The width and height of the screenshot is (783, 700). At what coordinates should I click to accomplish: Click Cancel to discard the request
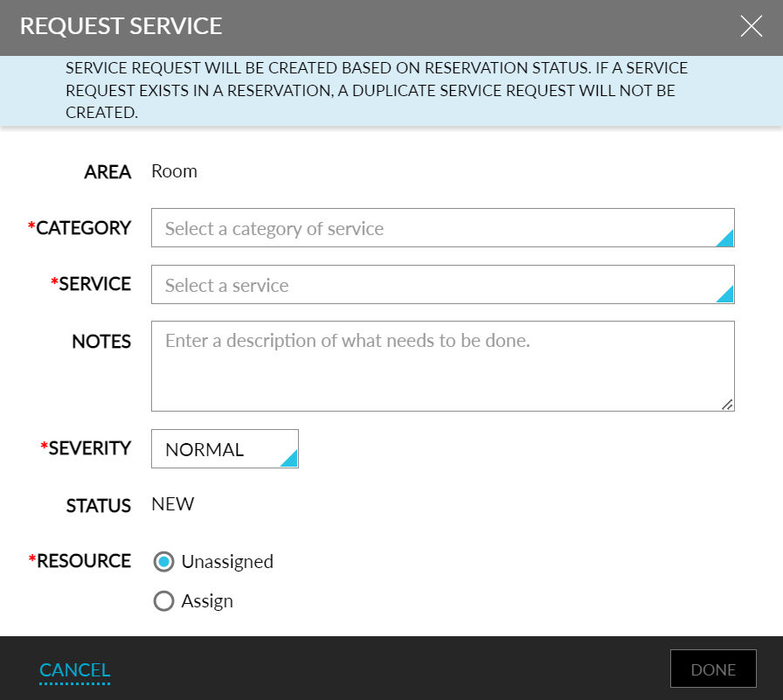[x=75, y=670]
